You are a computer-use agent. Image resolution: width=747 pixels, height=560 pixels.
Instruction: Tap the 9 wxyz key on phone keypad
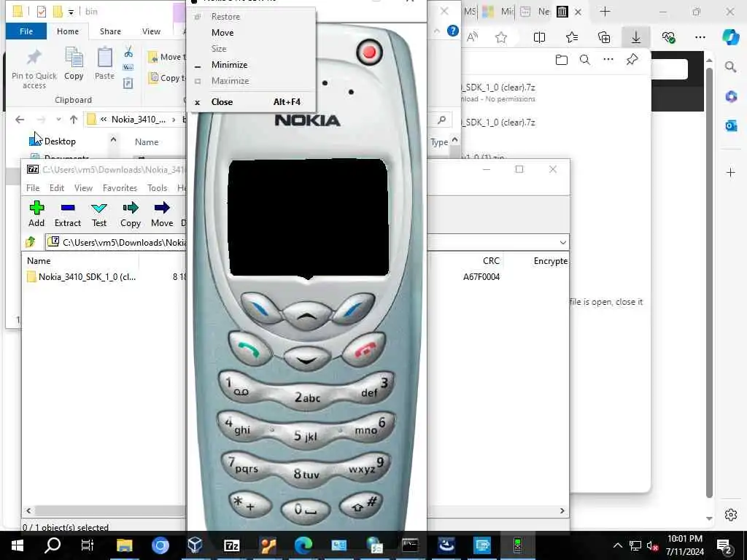pos(368,465)
